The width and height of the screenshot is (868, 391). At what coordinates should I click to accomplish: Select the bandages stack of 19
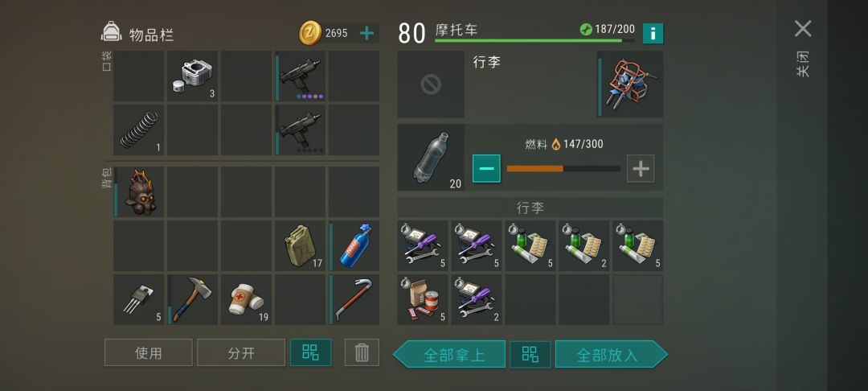click(x=247, y=299)
